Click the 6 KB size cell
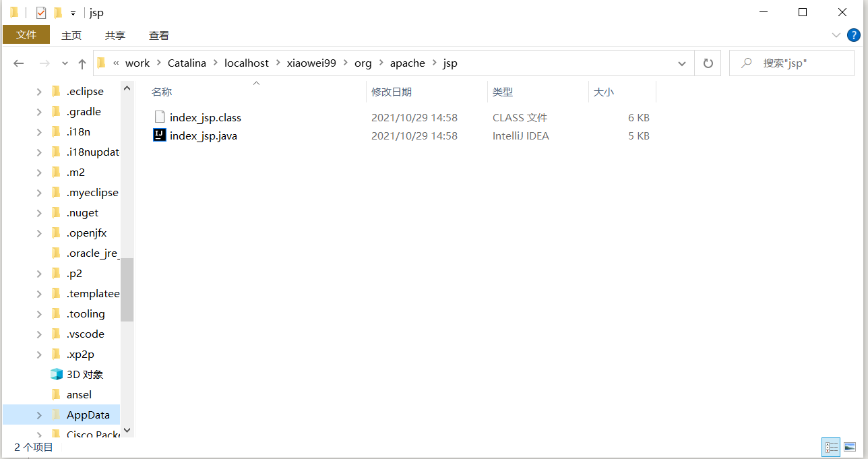Image resolution: width=868 pixels, height=459 pixels. point(639,117)
